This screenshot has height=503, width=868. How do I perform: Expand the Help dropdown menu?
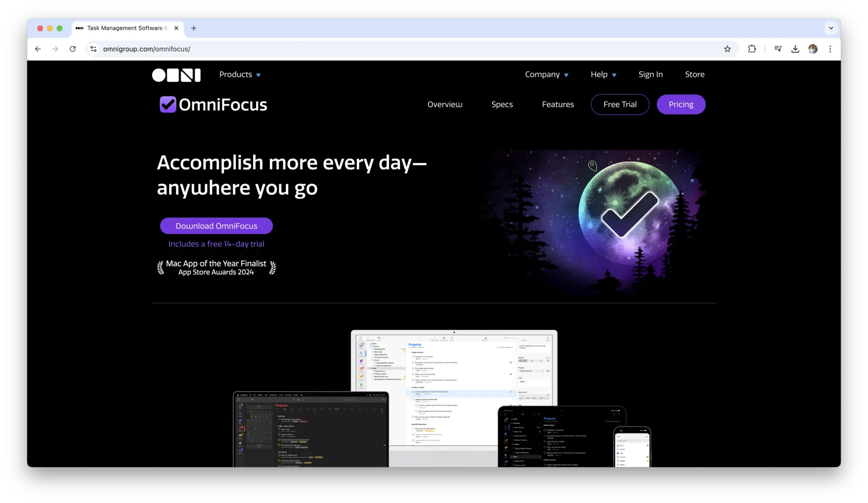(x=604, y=75)
